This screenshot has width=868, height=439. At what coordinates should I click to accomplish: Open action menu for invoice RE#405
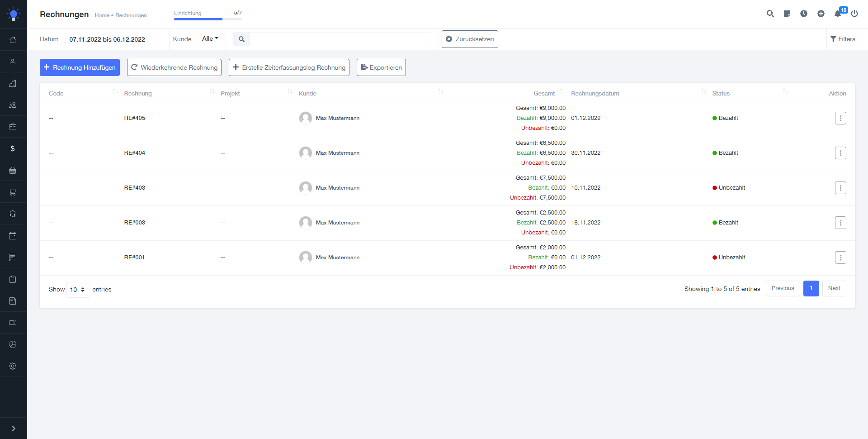tap(840, 118)
